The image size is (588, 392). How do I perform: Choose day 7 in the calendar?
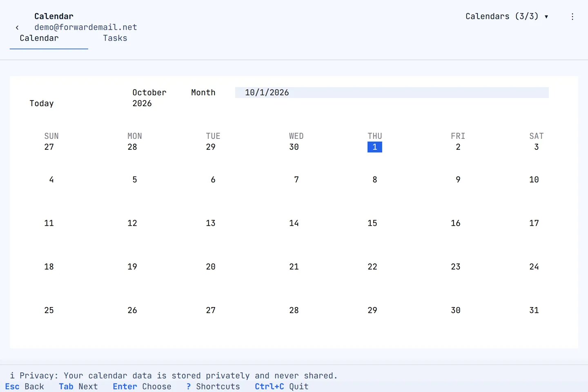(296, 180)
